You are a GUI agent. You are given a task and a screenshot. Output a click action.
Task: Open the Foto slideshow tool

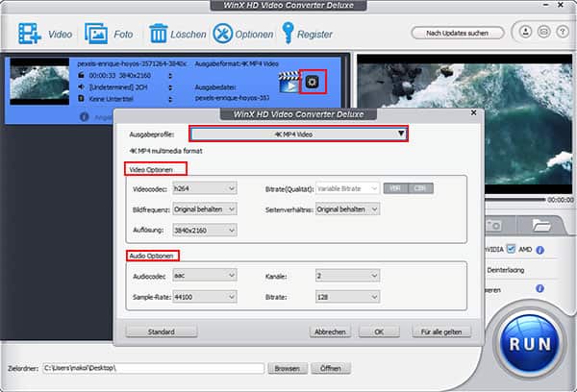[96, 34]
